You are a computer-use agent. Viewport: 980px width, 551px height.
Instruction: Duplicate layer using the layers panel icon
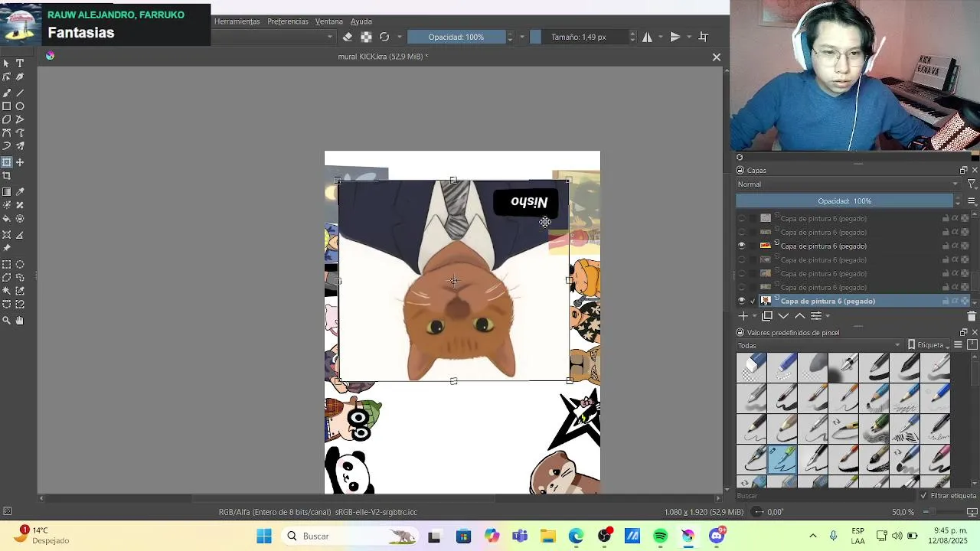tap(767, 315)
